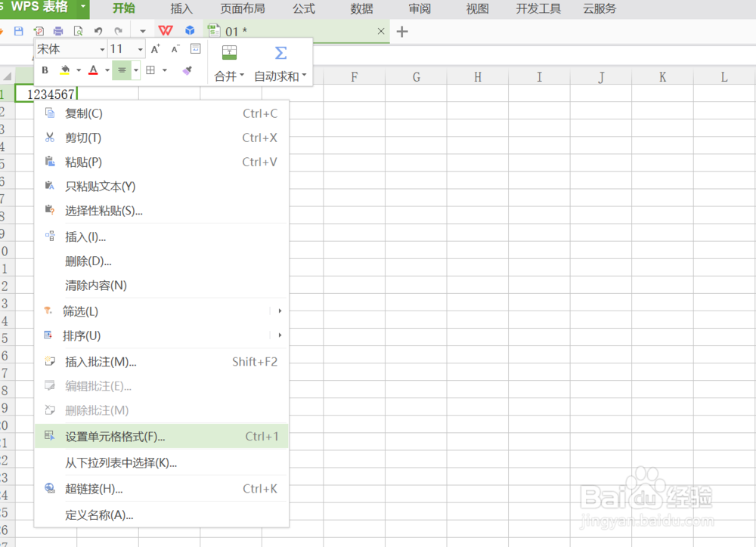Image resolution: width=756 pixels, height=547 pixels.
Task: Open the 云服务 ribbon tab
Action: 600,8
